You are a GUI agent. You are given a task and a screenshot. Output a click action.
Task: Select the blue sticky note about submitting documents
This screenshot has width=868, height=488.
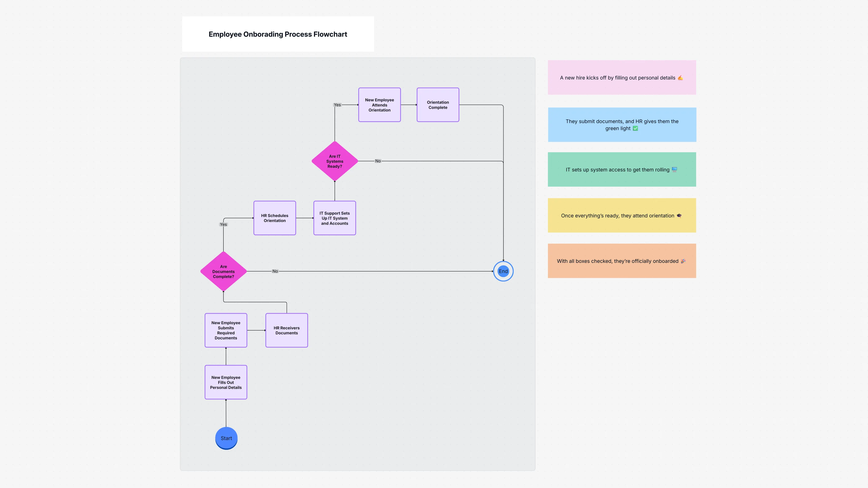click(622, 125)
